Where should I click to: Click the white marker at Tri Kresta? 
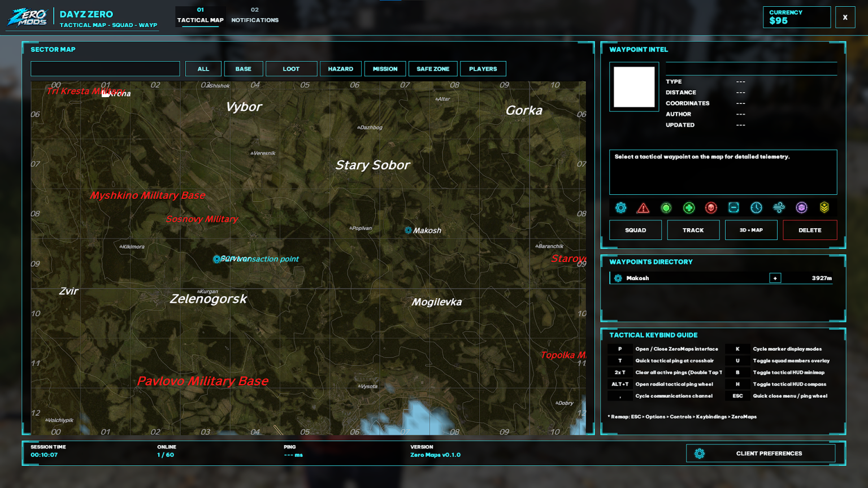[x=106, y=93]
